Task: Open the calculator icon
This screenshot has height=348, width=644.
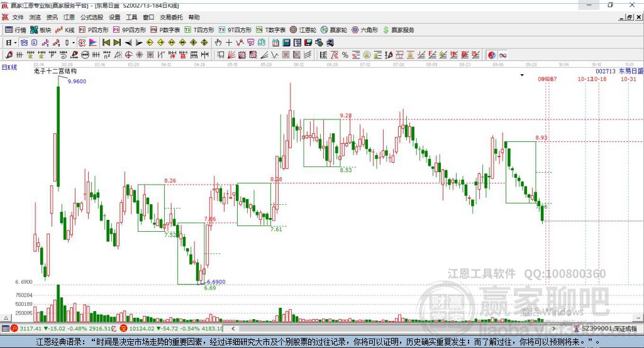Action: click(x=287, y=43)
